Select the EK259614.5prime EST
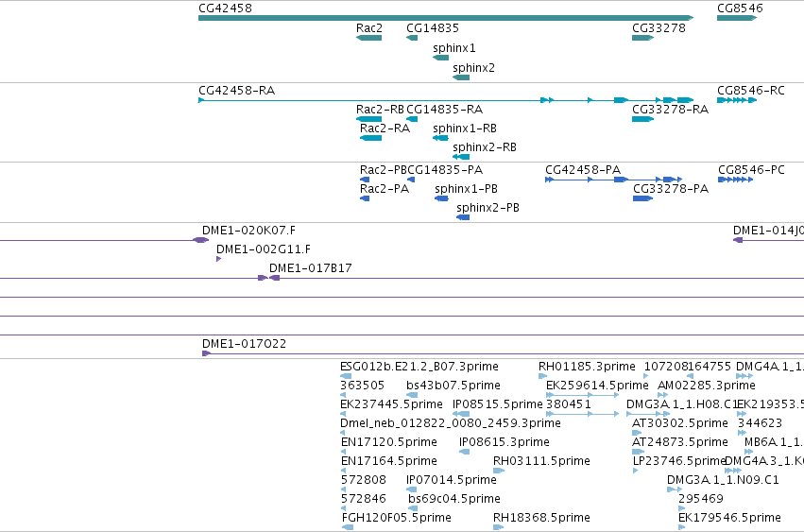Image resolution: width=804 pixels, height=532 pixels. [x=583, y=395]
